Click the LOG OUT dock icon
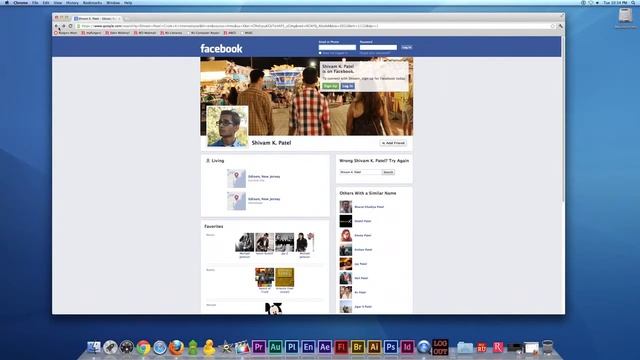This screenshot has width=640, height=360. [440, 347]
